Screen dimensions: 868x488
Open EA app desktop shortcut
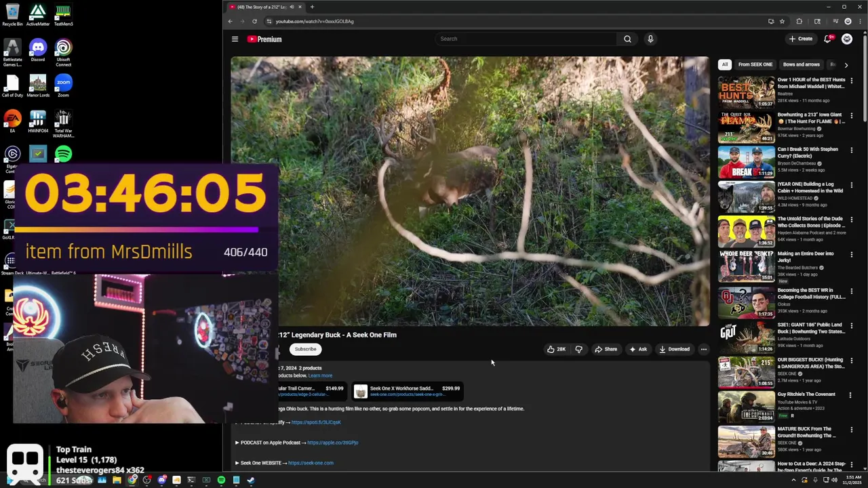[12, 121]
